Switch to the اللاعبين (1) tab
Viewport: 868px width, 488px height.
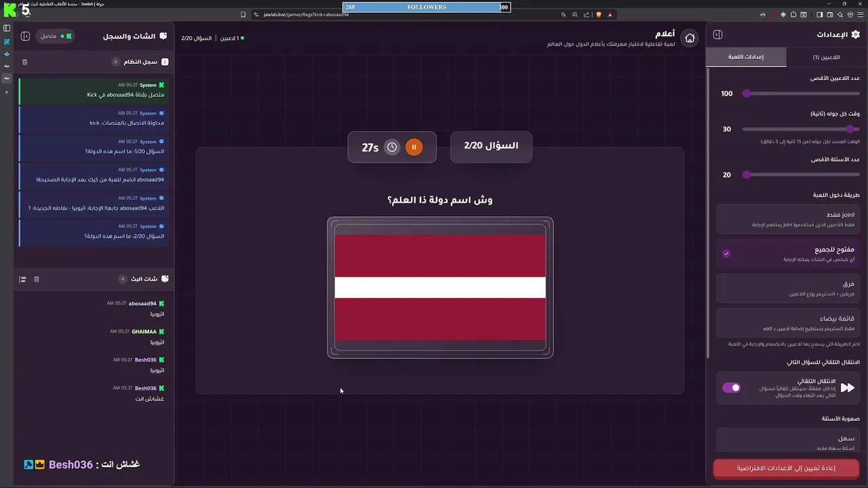point(826,57)
